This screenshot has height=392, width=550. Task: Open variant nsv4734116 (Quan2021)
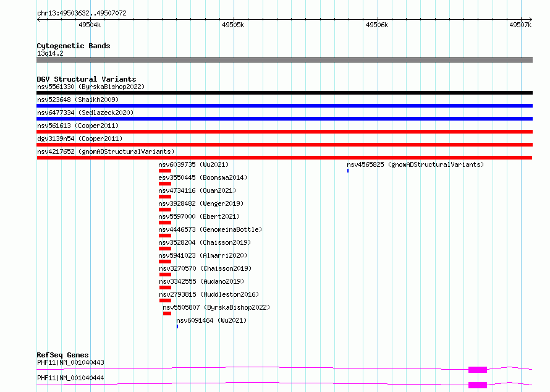point(197,190)
